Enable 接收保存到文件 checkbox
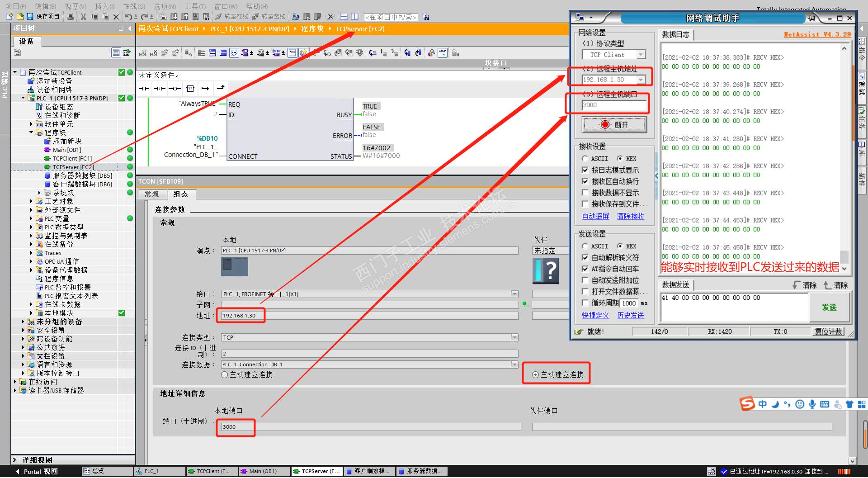This screenshot has height=478, width=868. [585, 204]
